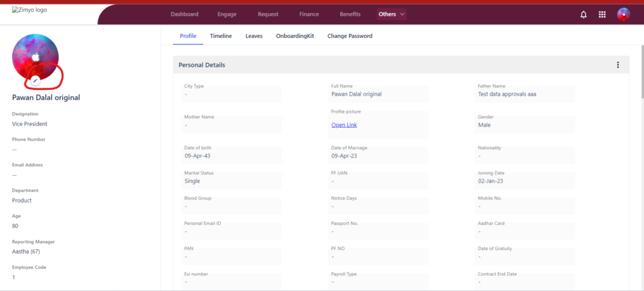Image resolution: width=644 pixels, height=291 pixels.
Task: Select the Change Password tab
Action: (350, 37)
